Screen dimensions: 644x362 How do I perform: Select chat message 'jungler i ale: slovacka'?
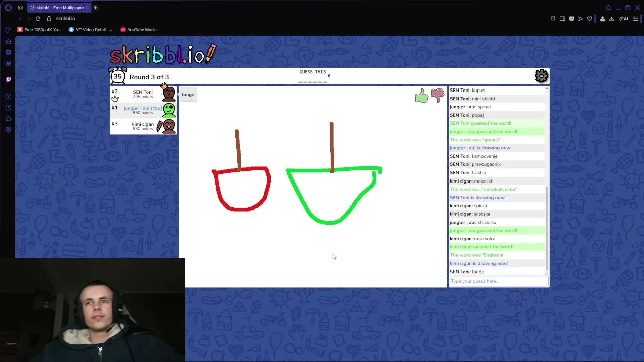(473, 222)
